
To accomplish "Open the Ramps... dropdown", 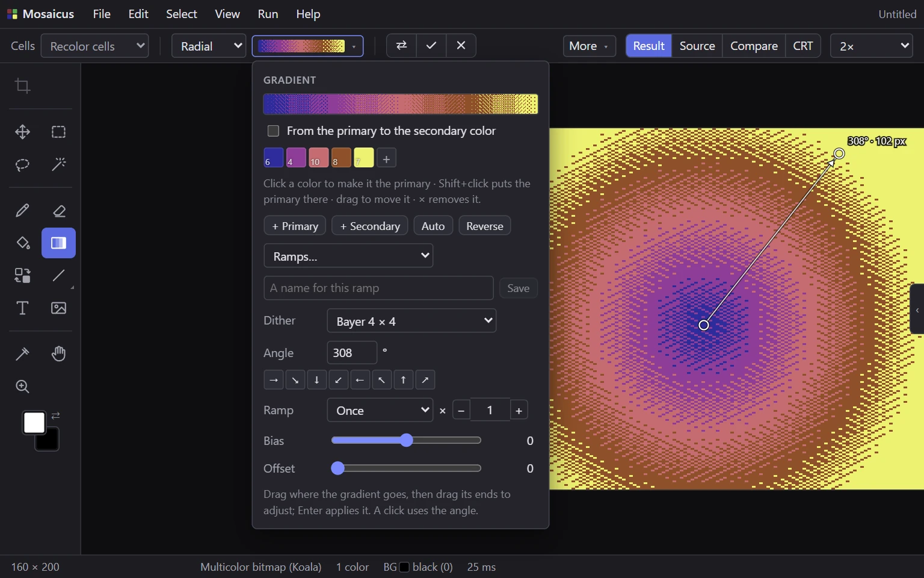I will pos(348,256).
